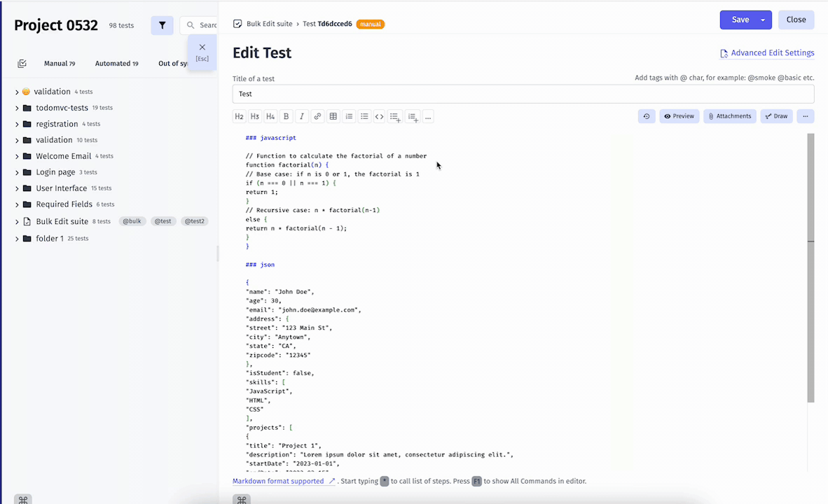Open the history revert icon left of Preview

pos(647,116)
